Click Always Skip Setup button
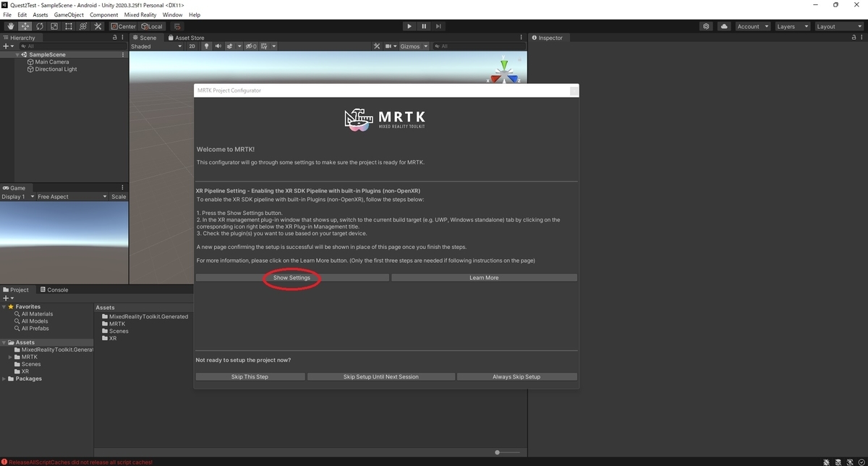Viewport: 868px width, 466px height. point(516,377)
